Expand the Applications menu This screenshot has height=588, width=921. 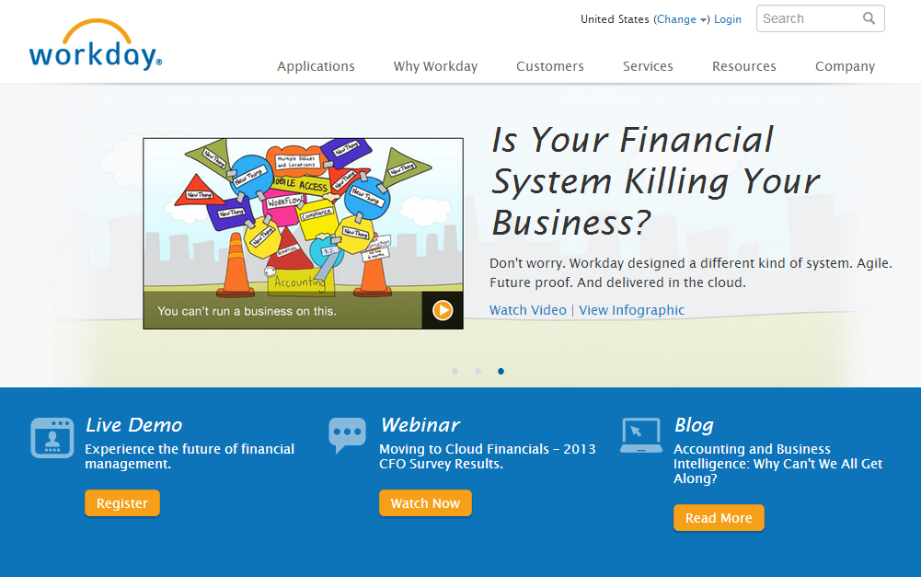click(316, 66)
